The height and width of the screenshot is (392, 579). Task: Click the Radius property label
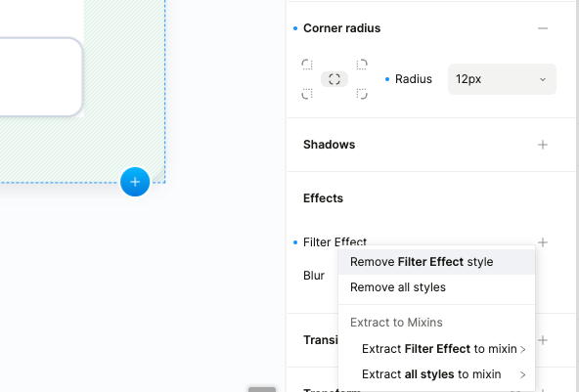click(x=413, y=79)
